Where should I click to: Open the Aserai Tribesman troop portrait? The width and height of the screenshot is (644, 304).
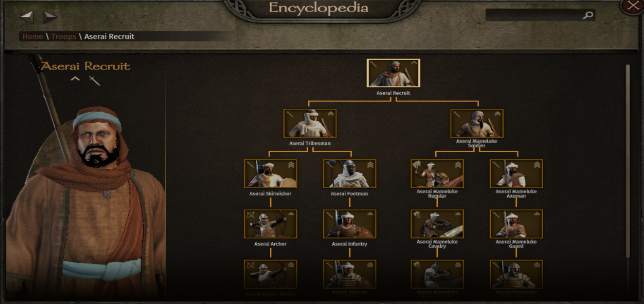[x=310, y=123]
